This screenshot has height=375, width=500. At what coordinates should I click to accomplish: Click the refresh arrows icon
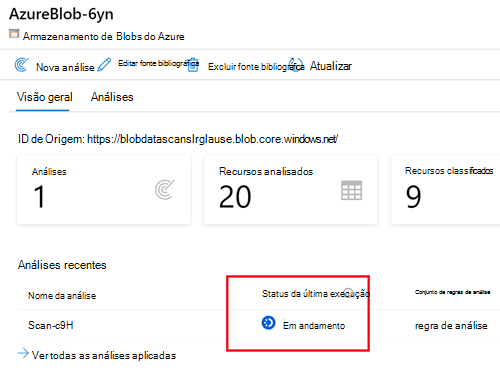click(296, 65)
